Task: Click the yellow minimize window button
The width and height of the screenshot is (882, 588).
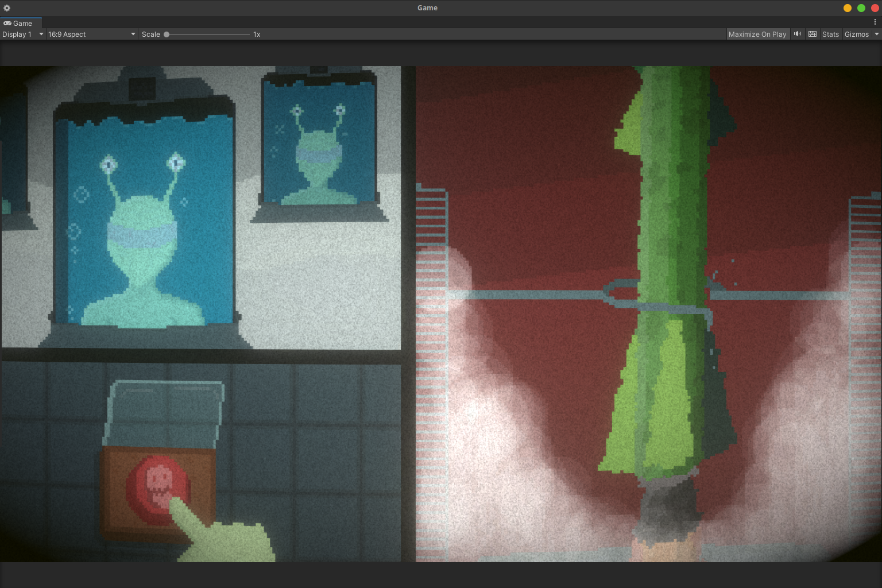Action: pos(848,8)
